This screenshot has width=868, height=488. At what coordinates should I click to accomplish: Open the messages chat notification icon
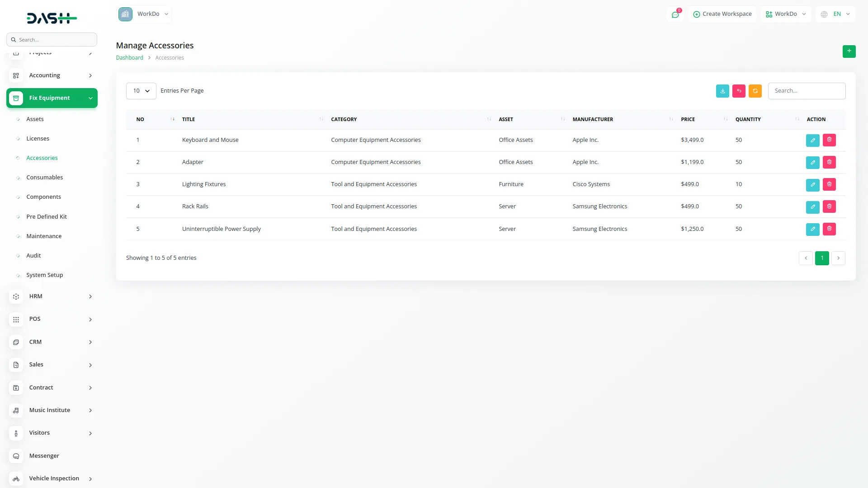pyautogui.click(x=675, y=14)
